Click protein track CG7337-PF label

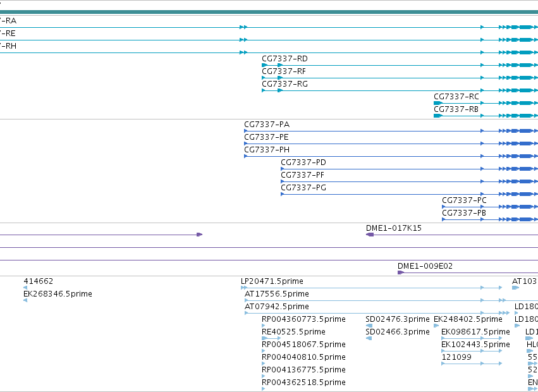302,175
